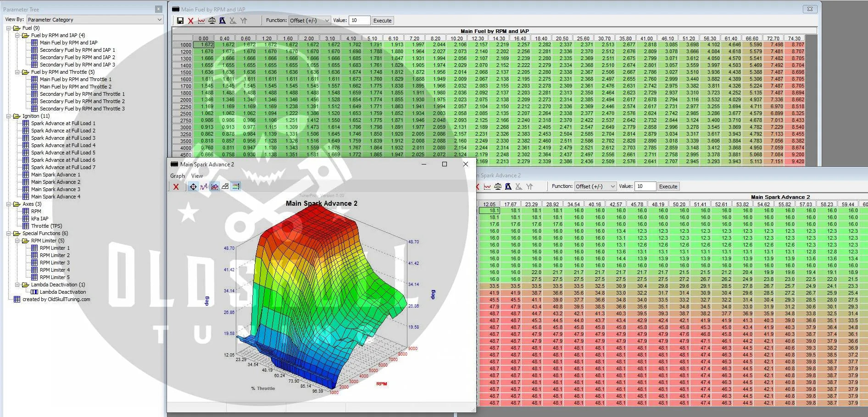Screen dimensions: 868x417
Task: Click the 3D surface layers icon in graph toolbar
Action: [225, 187]
